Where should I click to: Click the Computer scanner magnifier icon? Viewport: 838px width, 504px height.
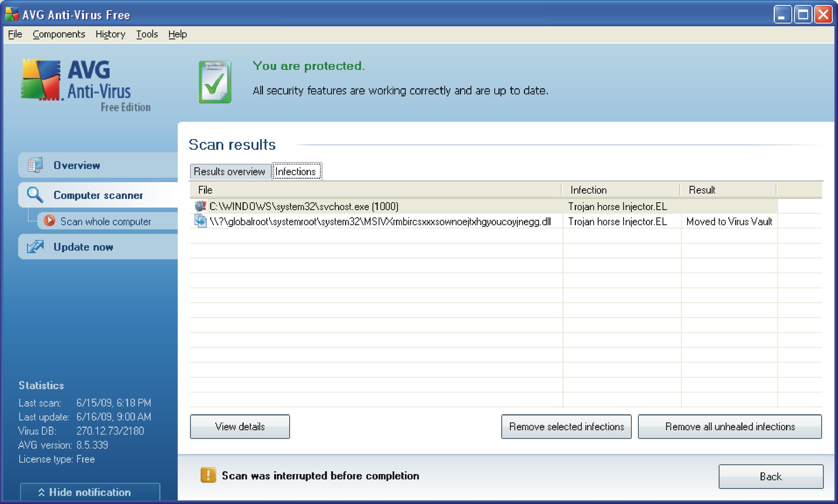35,195
